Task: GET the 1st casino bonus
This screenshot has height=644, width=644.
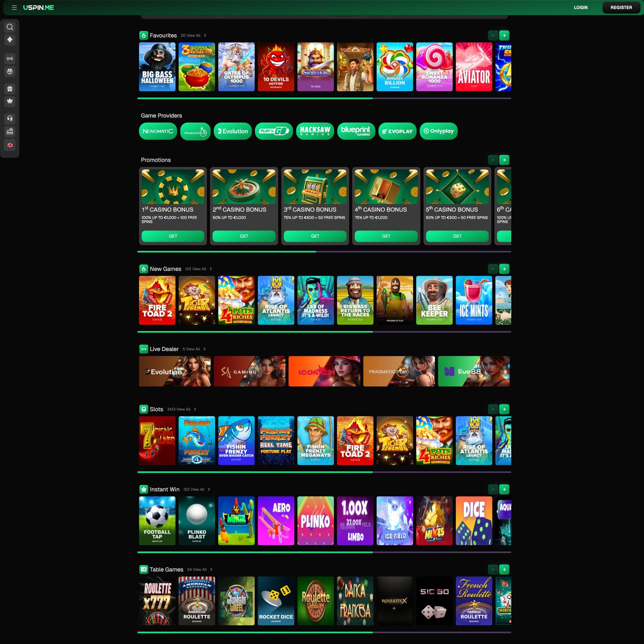Action: tap(173, 236)
